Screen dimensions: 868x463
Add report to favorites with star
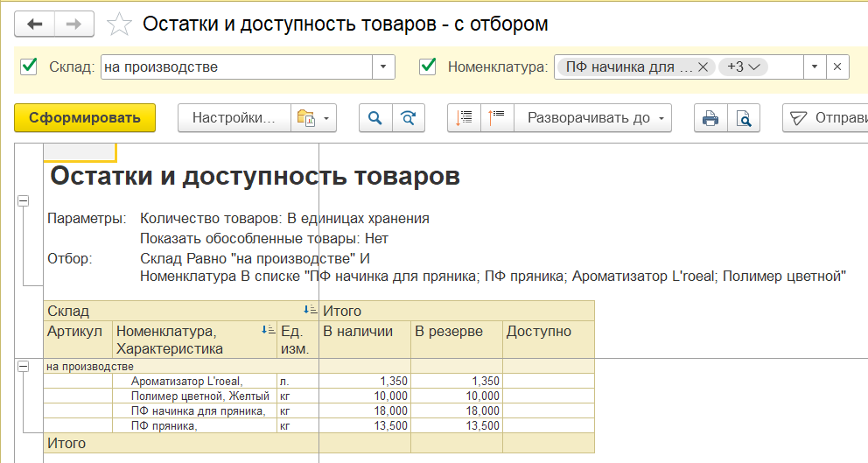point(118,25)
